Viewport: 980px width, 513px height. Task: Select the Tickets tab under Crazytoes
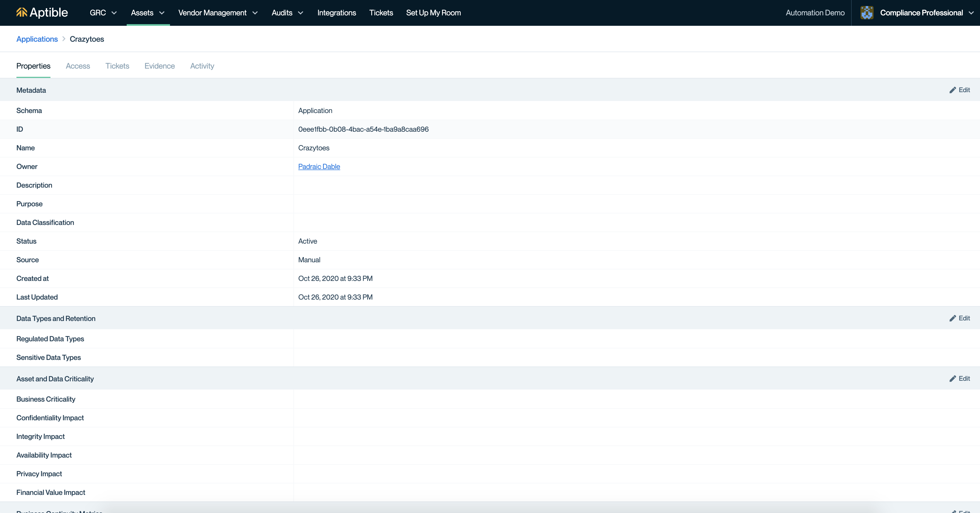tap(117, 66)
